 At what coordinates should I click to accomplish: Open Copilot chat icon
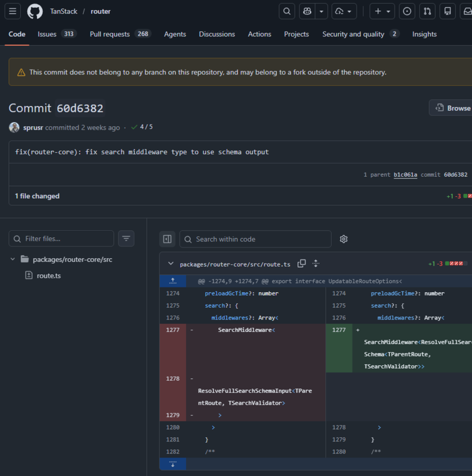(x=307, y=11)
